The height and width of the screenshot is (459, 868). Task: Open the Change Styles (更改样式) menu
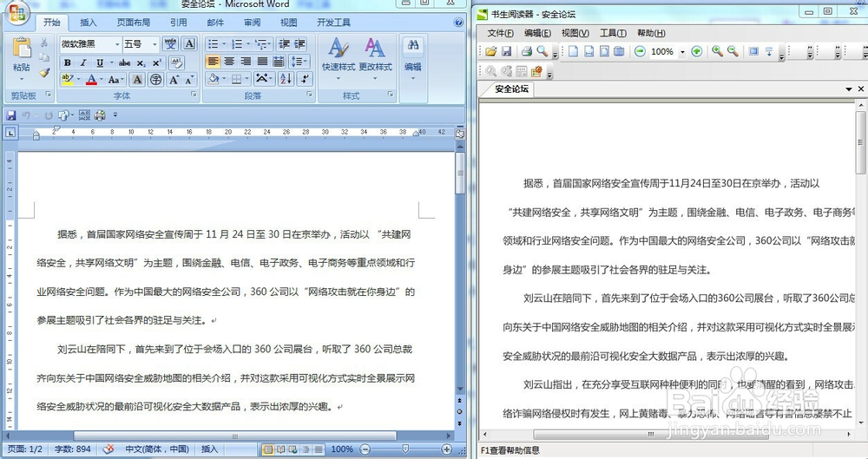[375, 59]
